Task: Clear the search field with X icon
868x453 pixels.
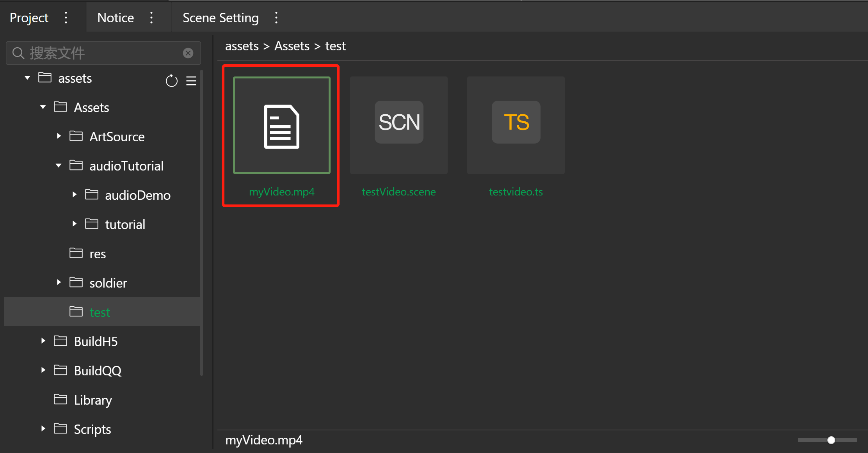Action: click(188, 53)
